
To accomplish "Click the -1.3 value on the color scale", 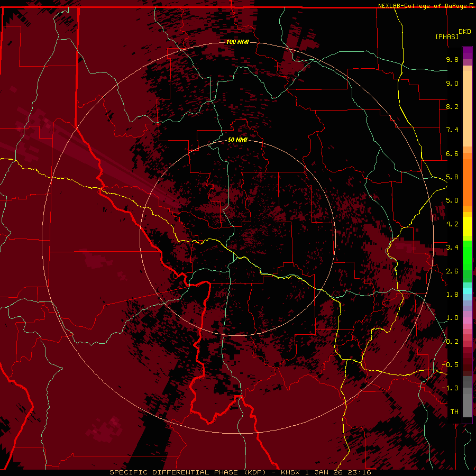I will pos(450,388).
